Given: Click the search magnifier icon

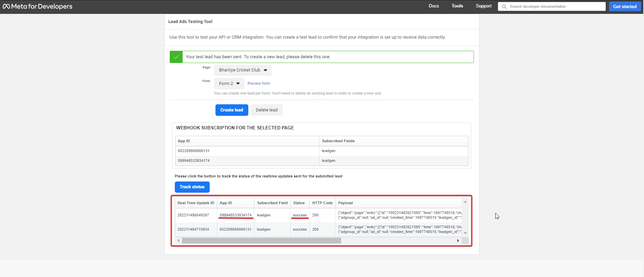Looking at the screenshot, I should [504, 6].
